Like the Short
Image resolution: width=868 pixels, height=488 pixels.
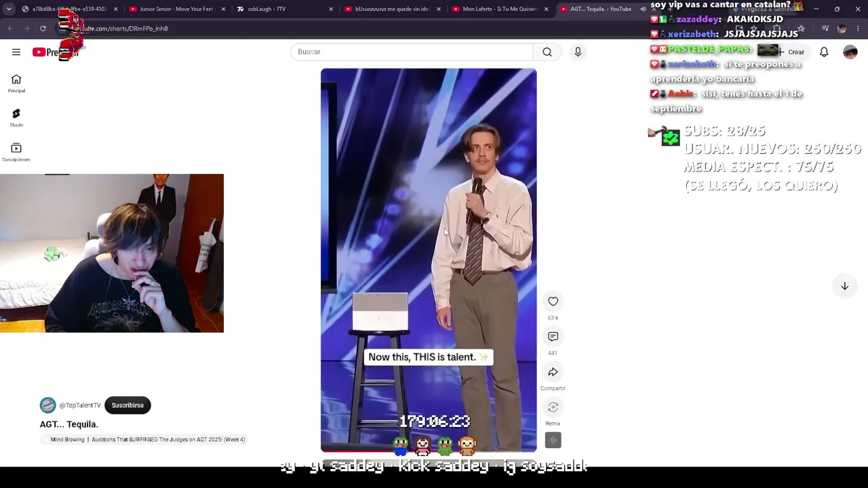(553, 302)
